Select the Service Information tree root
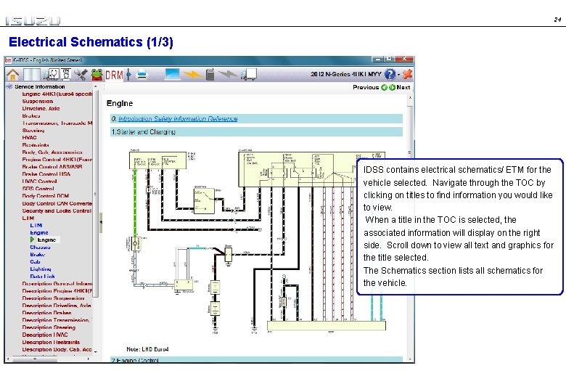The height and width of the screenshot is (392, 566). click(x=40, y=86)
